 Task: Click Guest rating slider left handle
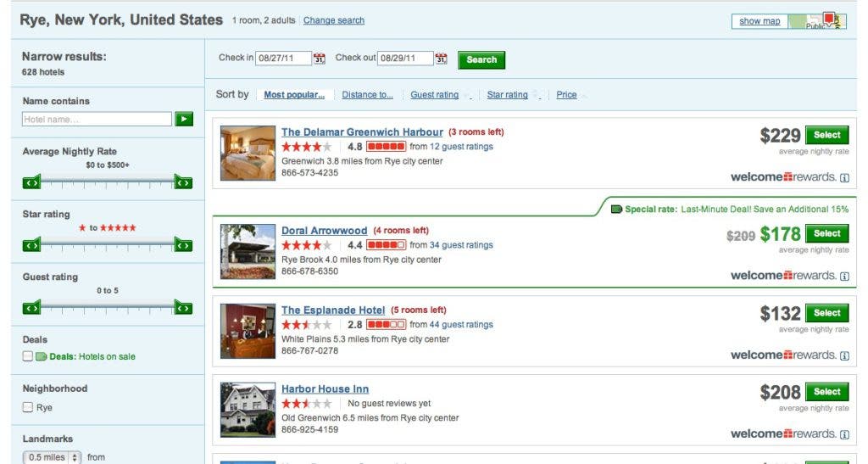click(31, 307)
